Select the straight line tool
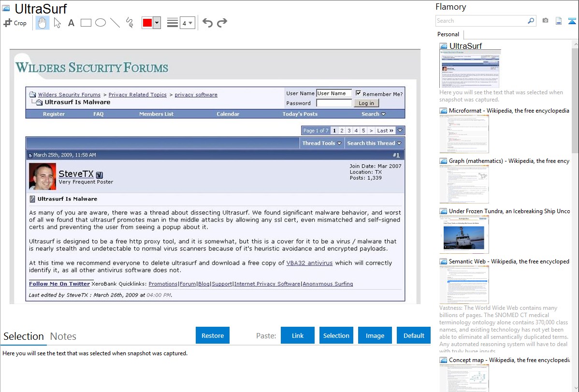Image resolution: width=579 pixels, height=392 pixels. pyautogui.click(x=115, y=23)
